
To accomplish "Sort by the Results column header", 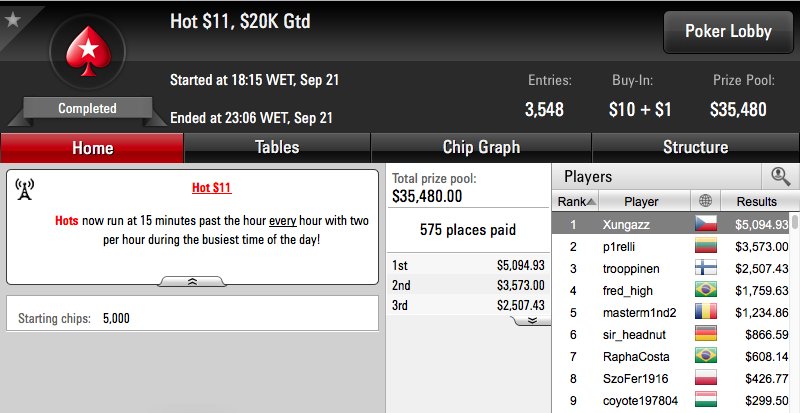I will [756, 202].
